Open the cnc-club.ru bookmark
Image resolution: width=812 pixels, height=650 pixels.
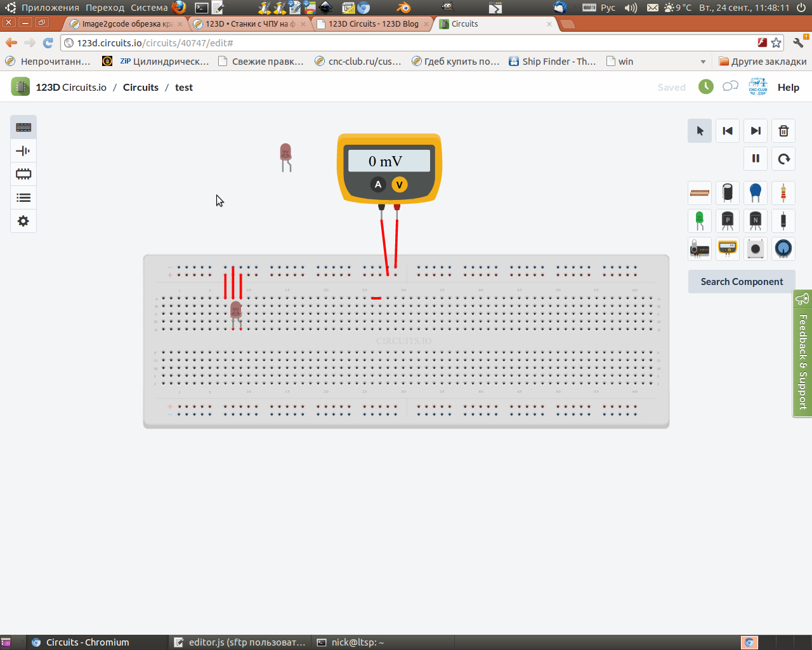[x=358, y=62]
